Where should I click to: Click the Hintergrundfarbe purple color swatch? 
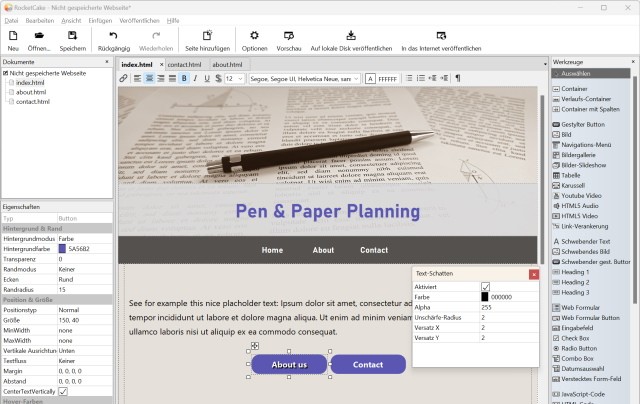(62, 248)
